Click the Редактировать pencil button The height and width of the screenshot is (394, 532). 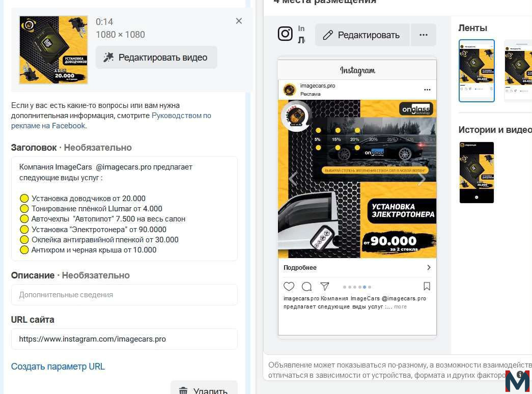[362, 35]
